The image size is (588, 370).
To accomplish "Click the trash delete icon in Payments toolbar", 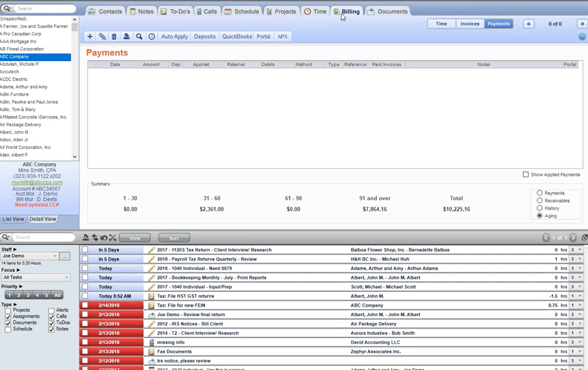I will click(x=114, y=37).
